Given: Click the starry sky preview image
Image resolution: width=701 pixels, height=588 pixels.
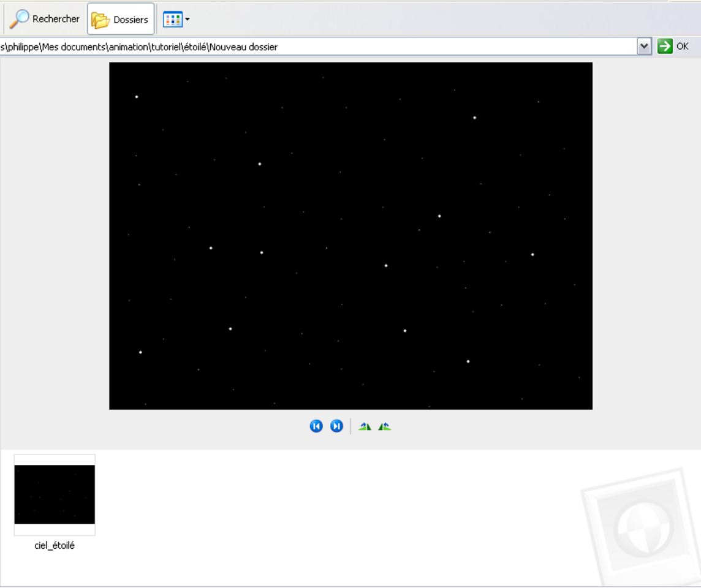Looking at the screenshot, I should tap(351, 236).
